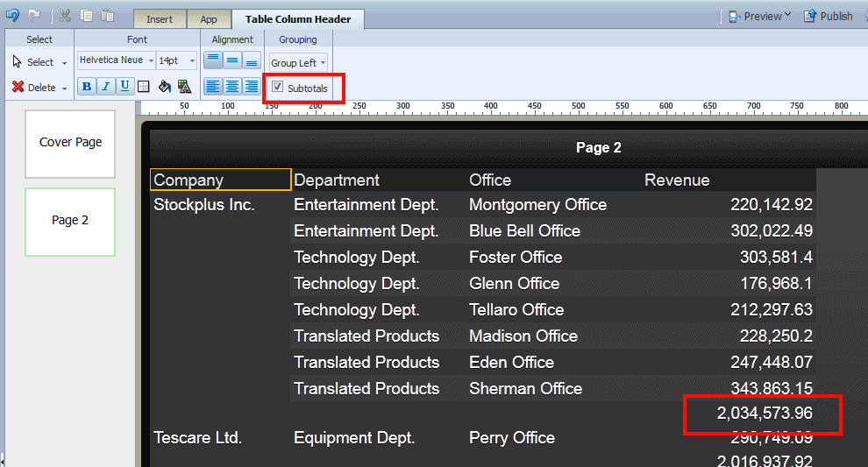Click the red Delete X icon

pyautogui.click(x=18, y=87)
